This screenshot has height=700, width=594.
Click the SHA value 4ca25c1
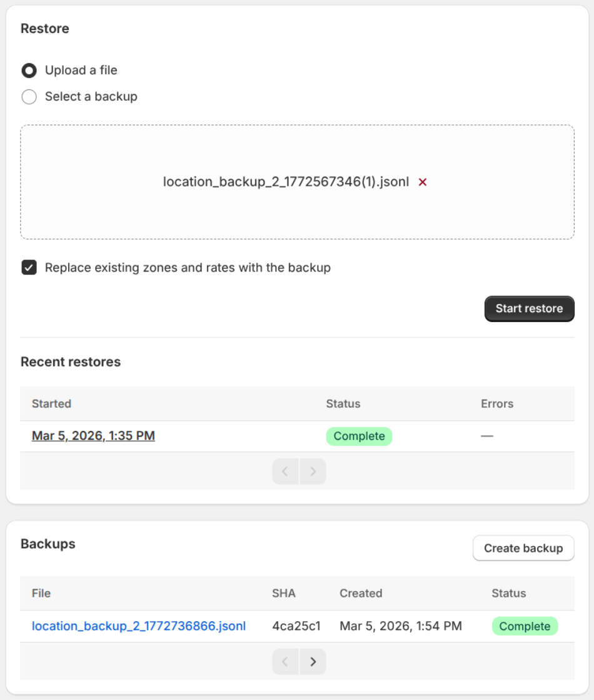(296, 626)
